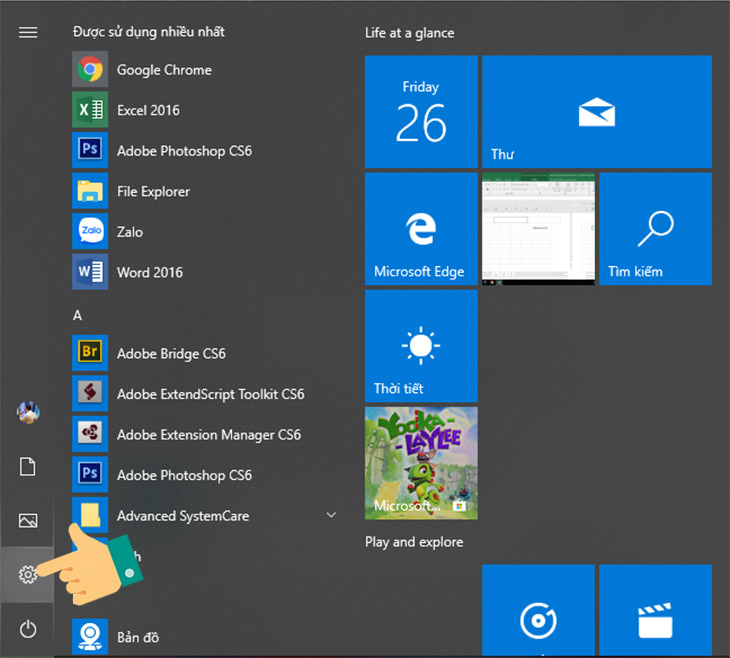Open the Thư mail tile
730x658 pixels.
[597, 112]
